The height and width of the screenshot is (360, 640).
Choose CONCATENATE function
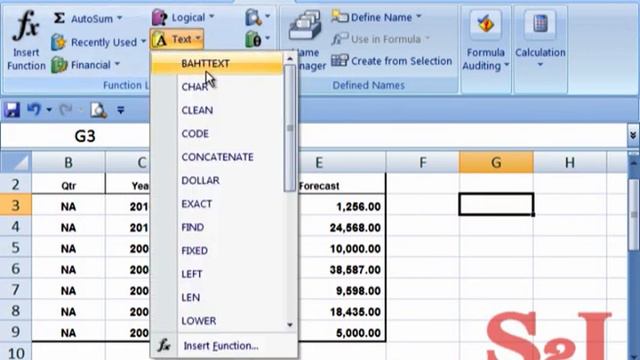[217, 157]
